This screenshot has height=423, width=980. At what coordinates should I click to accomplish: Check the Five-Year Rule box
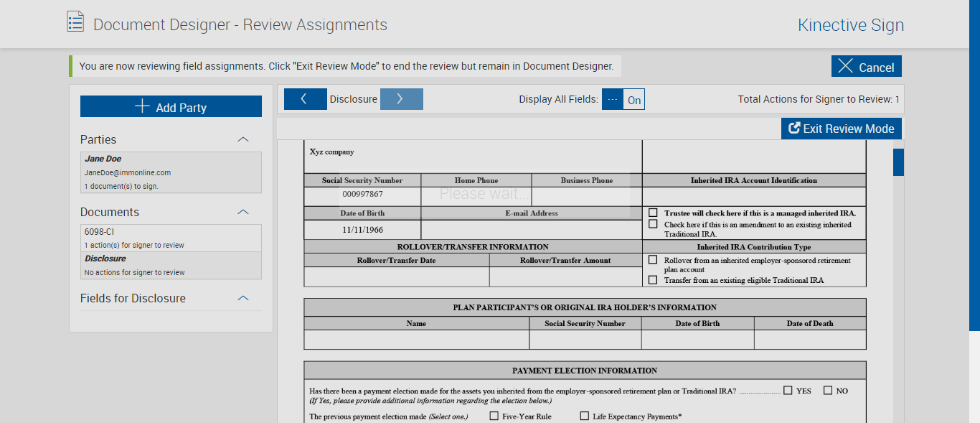pos(494,416)
